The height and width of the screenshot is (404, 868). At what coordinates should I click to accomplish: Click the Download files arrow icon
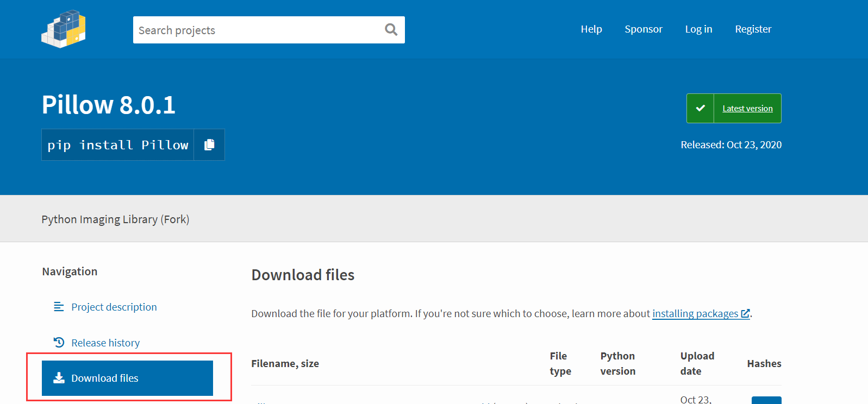coord(59,378)
